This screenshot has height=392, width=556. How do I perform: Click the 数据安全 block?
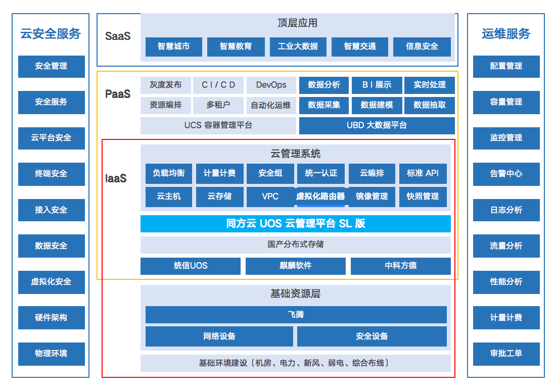point(52,246)
